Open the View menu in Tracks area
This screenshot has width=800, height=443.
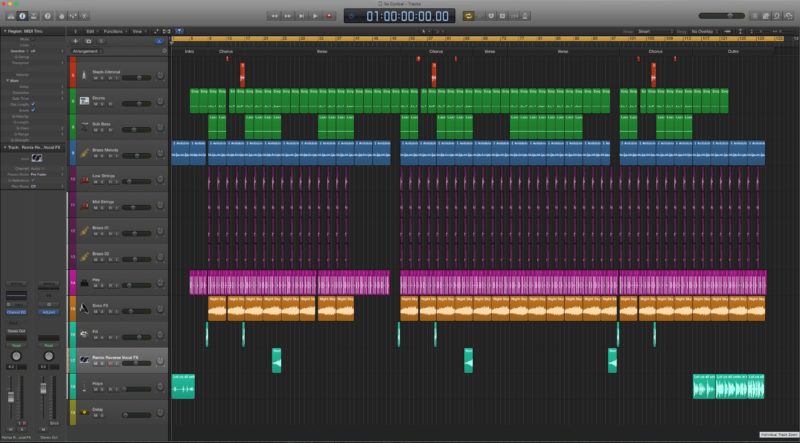pos(138,32)
